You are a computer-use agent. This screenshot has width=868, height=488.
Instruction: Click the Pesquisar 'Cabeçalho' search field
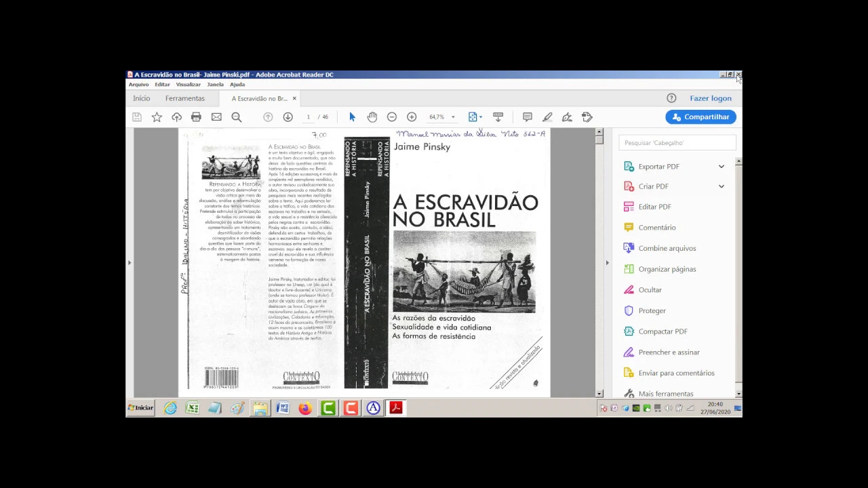point(677,143)
